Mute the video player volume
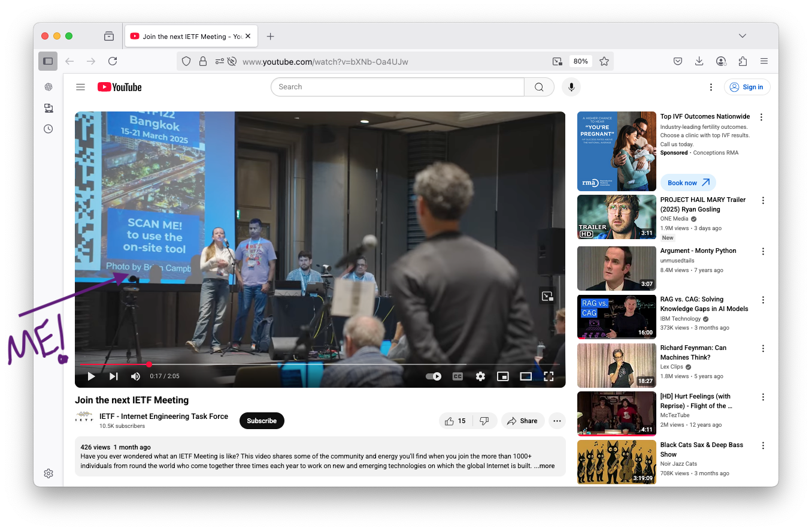The width and height of the screenshot is (812, 531). 135,376
